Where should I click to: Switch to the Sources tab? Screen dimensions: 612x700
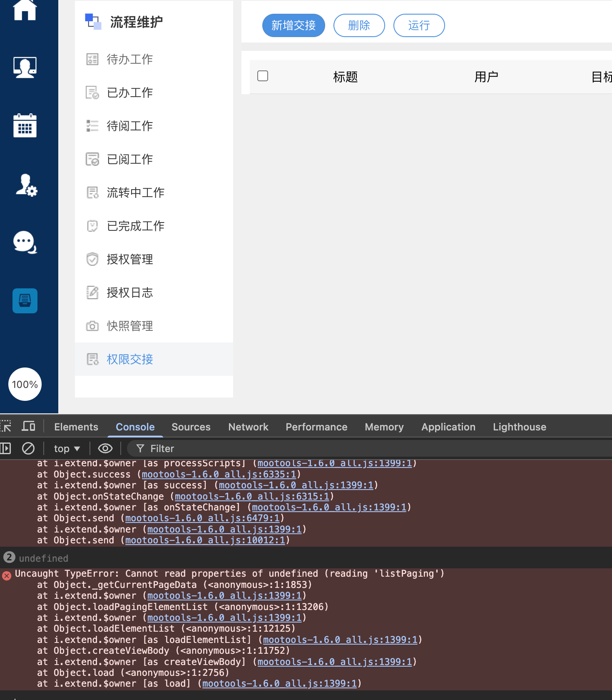click(x=191, y=427)
